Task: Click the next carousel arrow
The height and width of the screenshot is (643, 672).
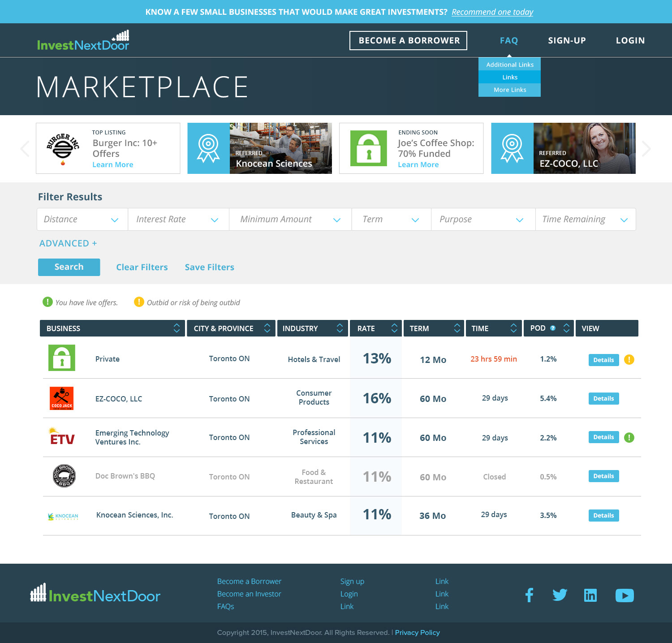Action: click(x=646, y=149)
